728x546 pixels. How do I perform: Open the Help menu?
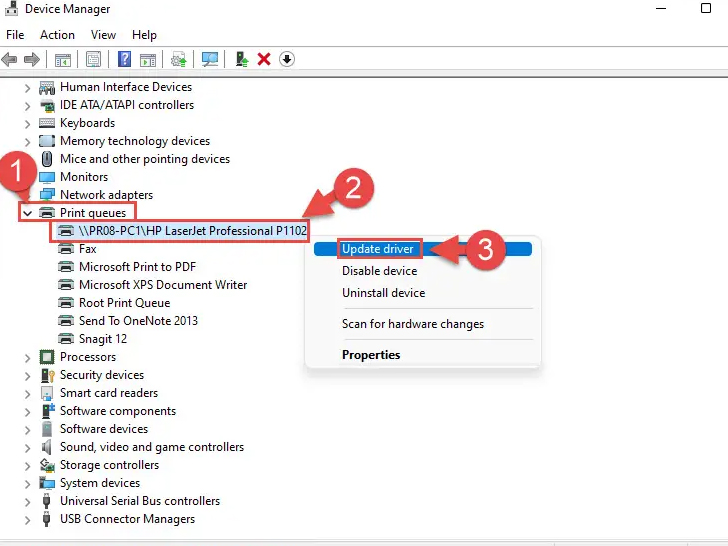pos(144,35)
